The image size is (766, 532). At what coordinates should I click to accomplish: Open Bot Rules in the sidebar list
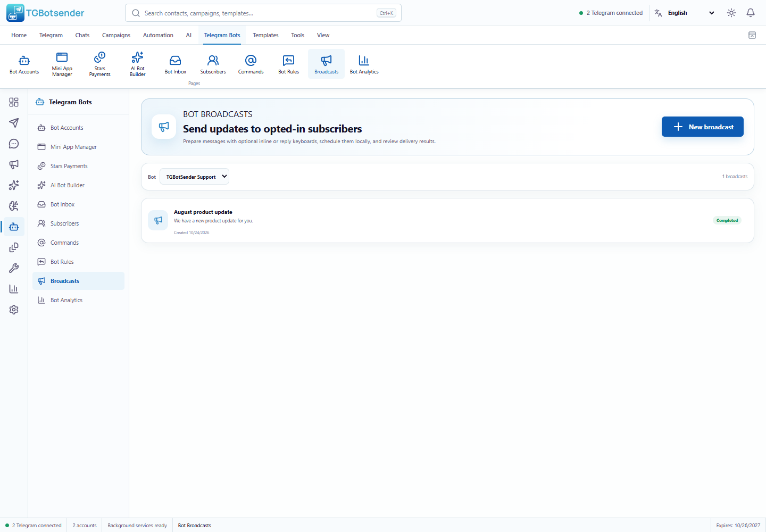[79, 262]
